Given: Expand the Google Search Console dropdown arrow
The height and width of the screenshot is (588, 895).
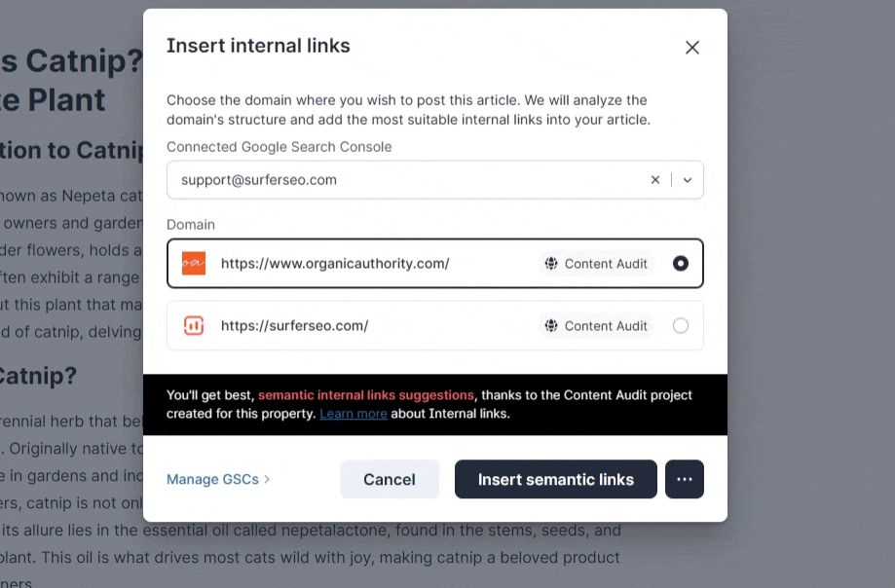Looking at the screenshot, I should click(x=688, y=180).
